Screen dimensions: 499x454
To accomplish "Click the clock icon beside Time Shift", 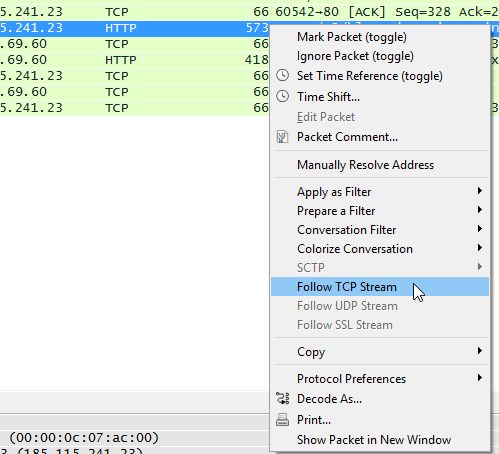I will (282, 96).
